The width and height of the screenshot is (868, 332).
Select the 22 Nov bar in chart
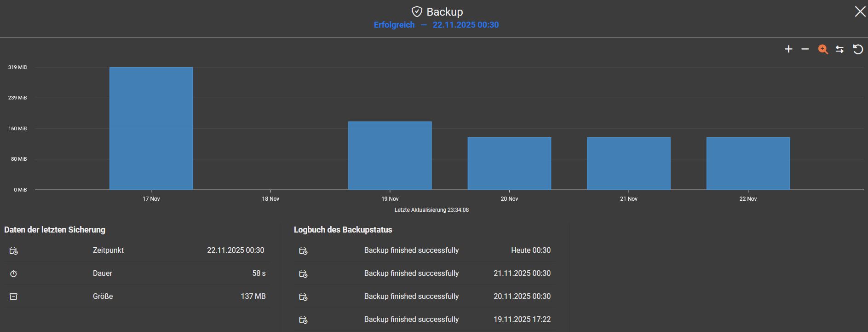click(x=748, y=163)
